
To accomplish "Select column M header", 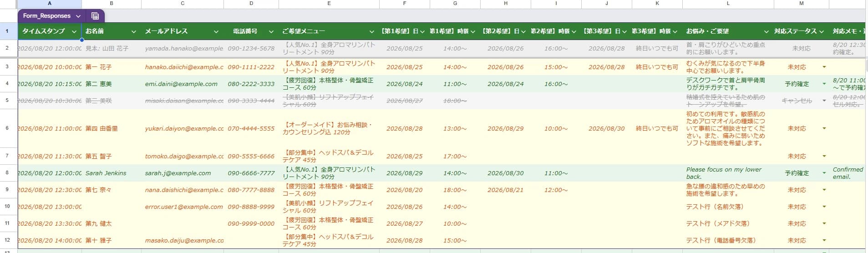I will (x=802, y=4).
